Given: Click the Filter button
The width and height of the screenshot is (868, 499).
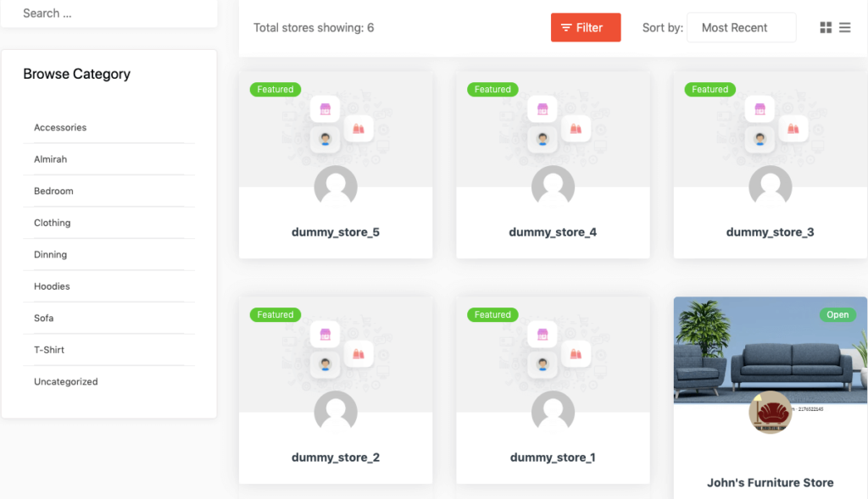Looking at the screenshot, I should click(585, 28).
